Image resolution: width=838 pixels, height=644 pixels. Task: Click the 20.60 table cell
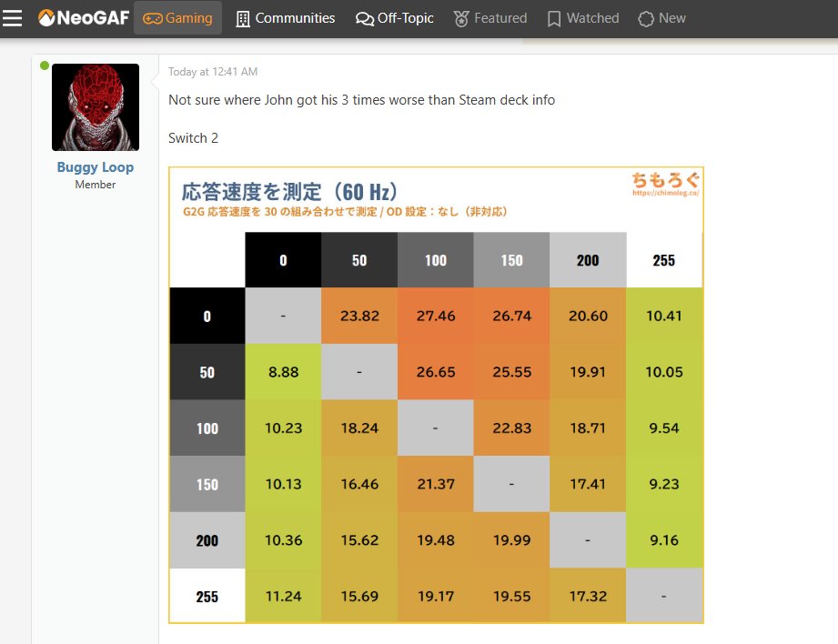click(588, 316)
